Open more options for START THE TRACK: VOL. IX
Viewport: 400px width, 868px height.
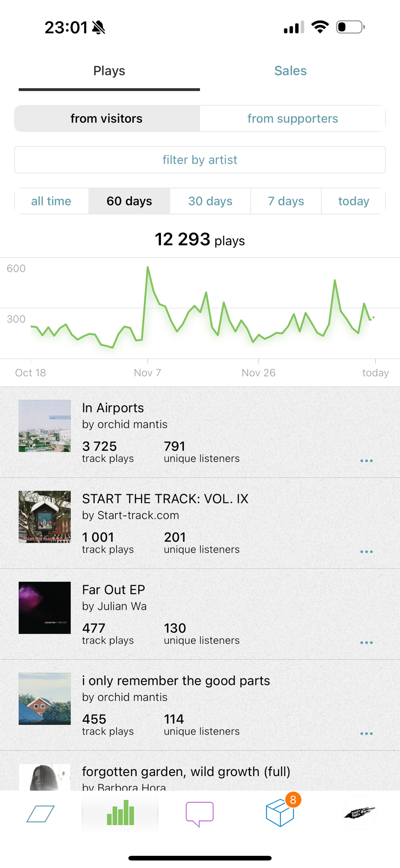click(x=367, y=552)
